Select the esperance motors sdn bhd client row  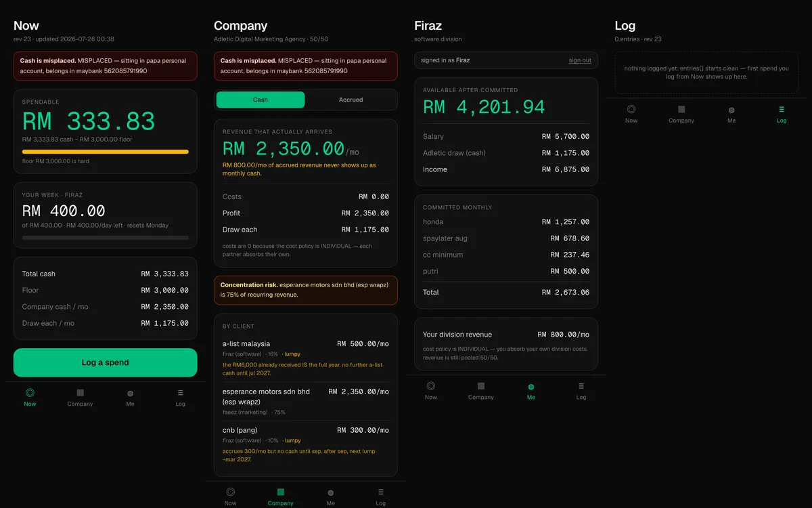click(x=306, y=401)
